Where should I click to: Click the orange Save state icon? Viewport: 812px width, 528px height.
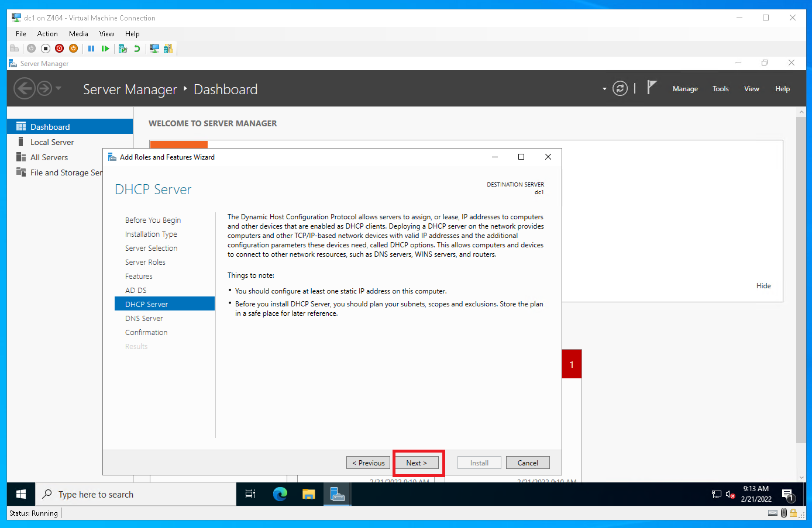point(74,49)
